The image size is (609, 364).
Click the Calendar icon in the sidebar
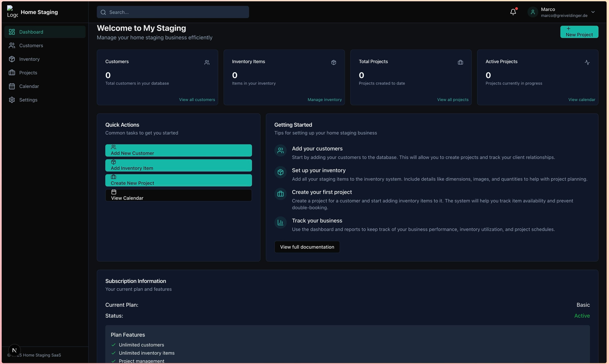tap(12, 86)
